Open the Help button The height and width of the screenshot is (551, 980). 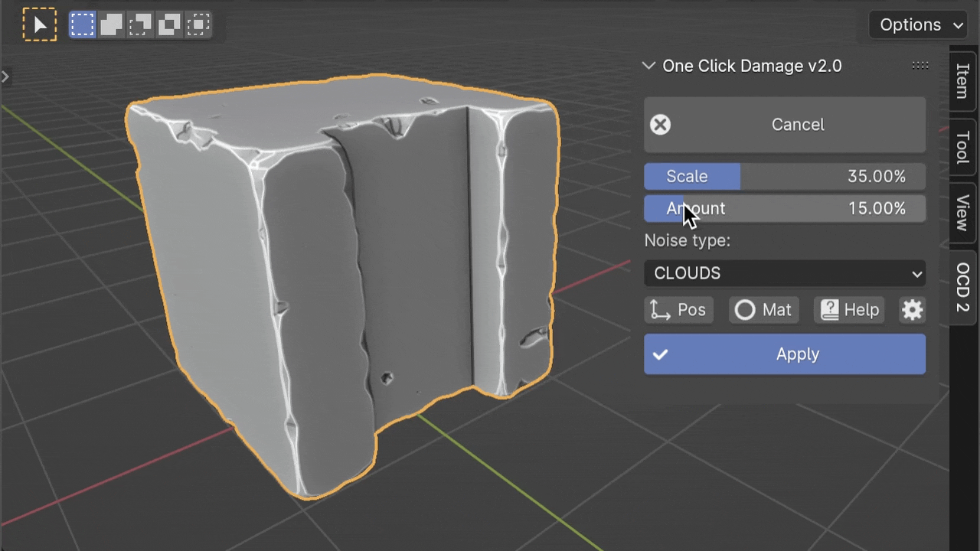(849, 310)
